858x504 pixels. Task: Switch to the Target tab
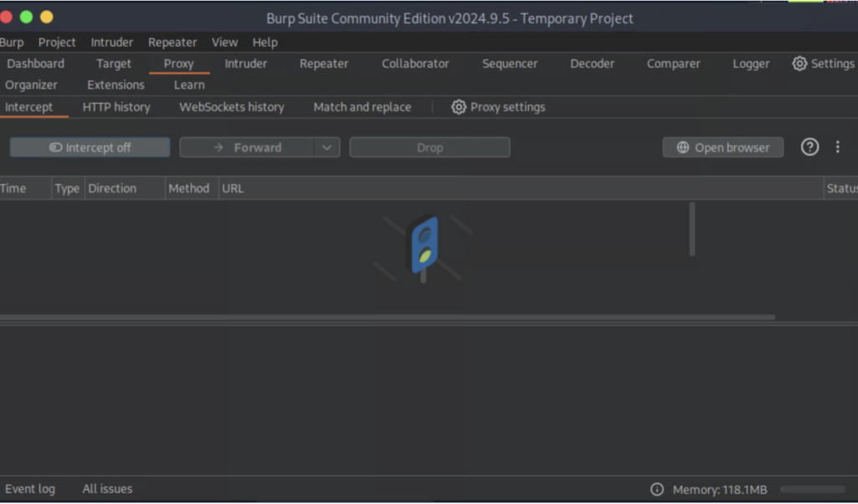tap(113, 63)
